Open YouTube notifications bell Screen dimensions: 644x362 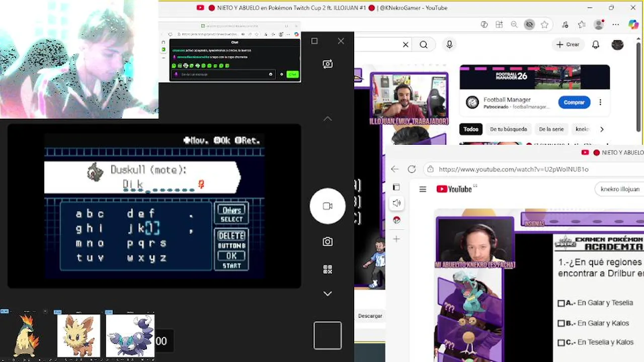pos(596,45)
